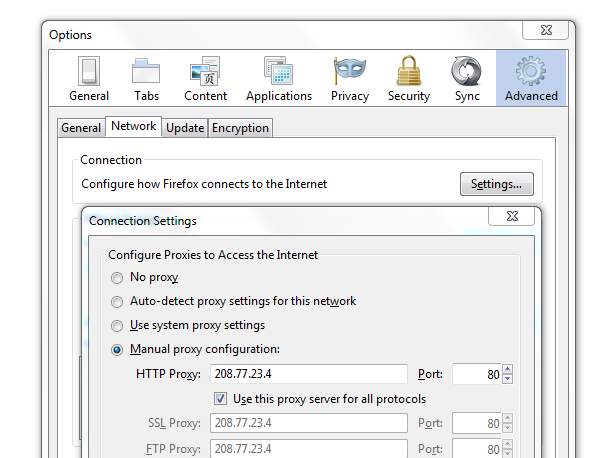614x458 pixels.
Task: Switch to the Encryption sub-tab
Action: [240, 128]
